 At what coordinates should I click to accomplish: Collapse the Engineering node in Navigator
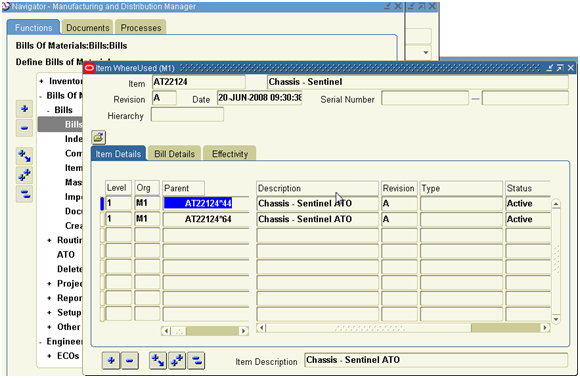(40, 342)
